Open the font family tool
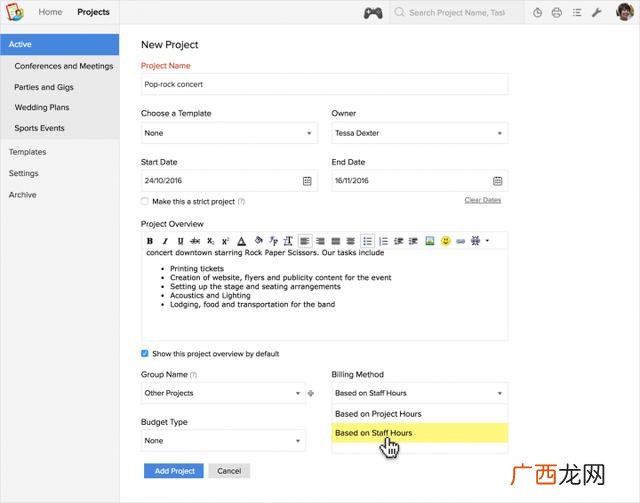Image resolution: width=640 pixels, height=503 pixels. (x=273, y=241)
